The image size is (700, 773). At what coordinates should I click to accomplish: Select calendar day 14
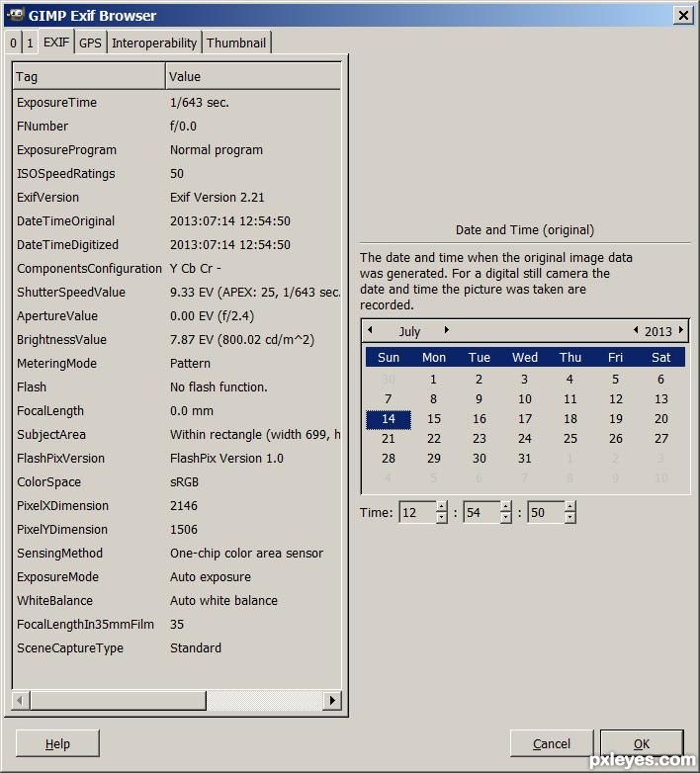(388, 419)
